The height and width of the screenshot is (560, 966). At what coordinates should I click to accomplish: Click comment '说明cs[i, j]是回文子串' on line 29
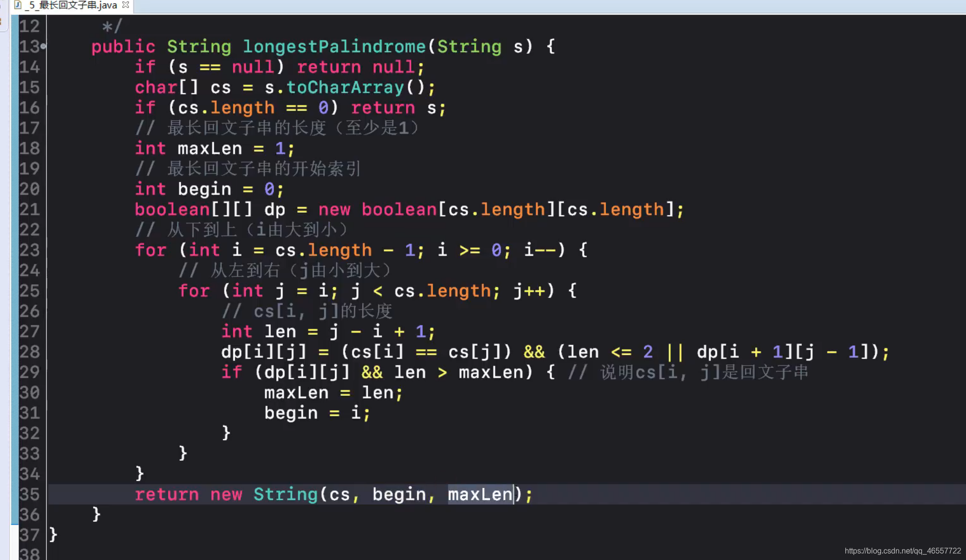705,372
